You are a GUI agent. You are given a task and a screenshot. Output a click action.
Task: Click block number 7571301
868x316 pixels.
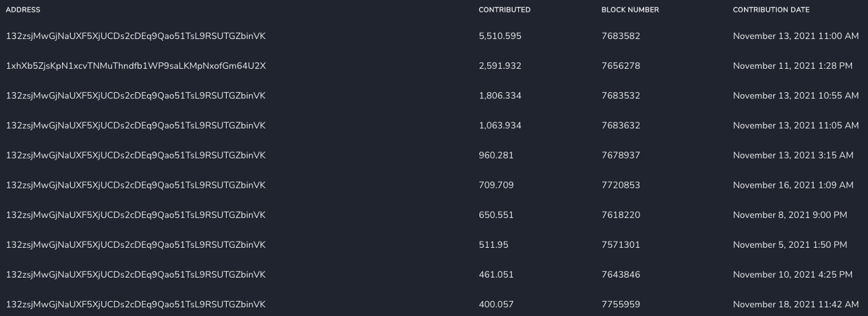pyautogui.click(x=621, y=245)
